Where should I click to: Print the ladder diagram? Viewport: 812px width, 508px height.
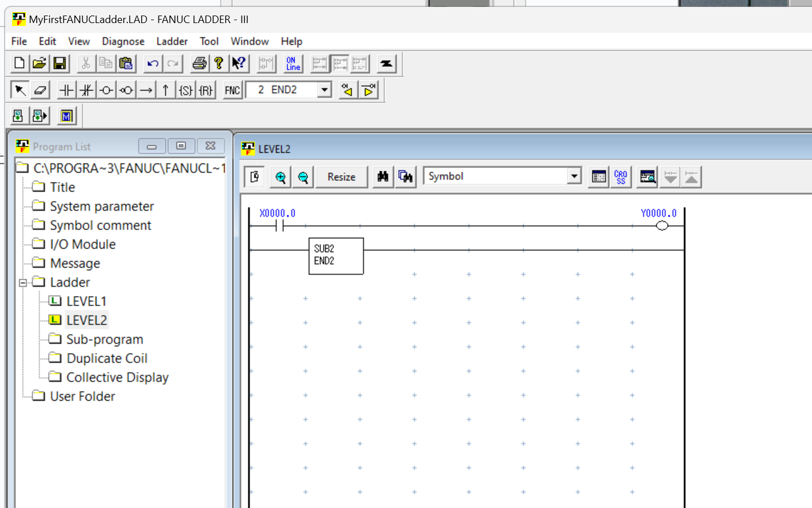pyautogui.click(x=199, y=63)
